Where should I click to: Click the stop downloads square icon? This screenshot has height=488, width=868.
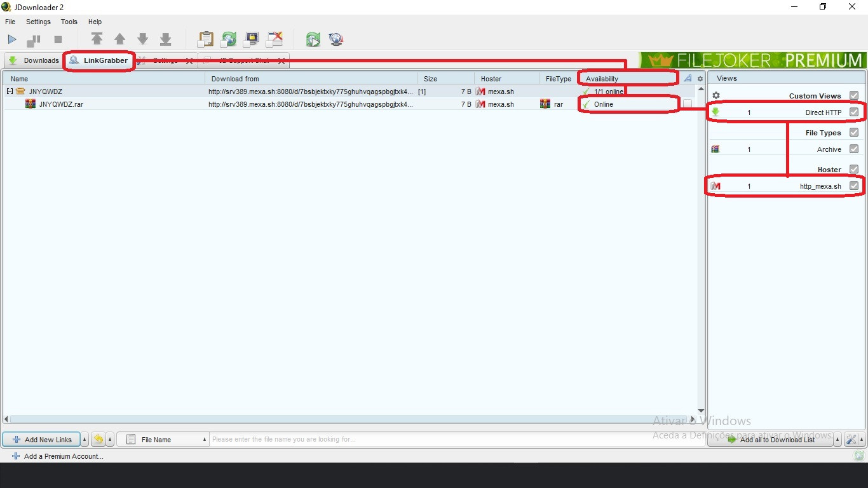click(58, 39)
